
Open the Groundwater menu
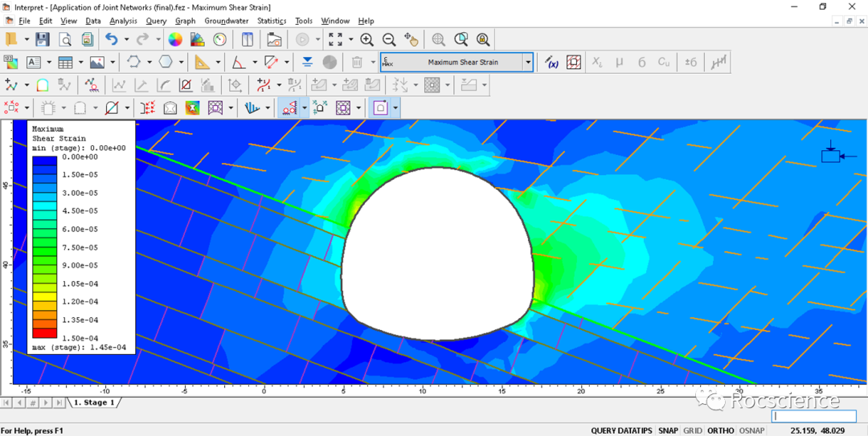click(x=226, y=21)
